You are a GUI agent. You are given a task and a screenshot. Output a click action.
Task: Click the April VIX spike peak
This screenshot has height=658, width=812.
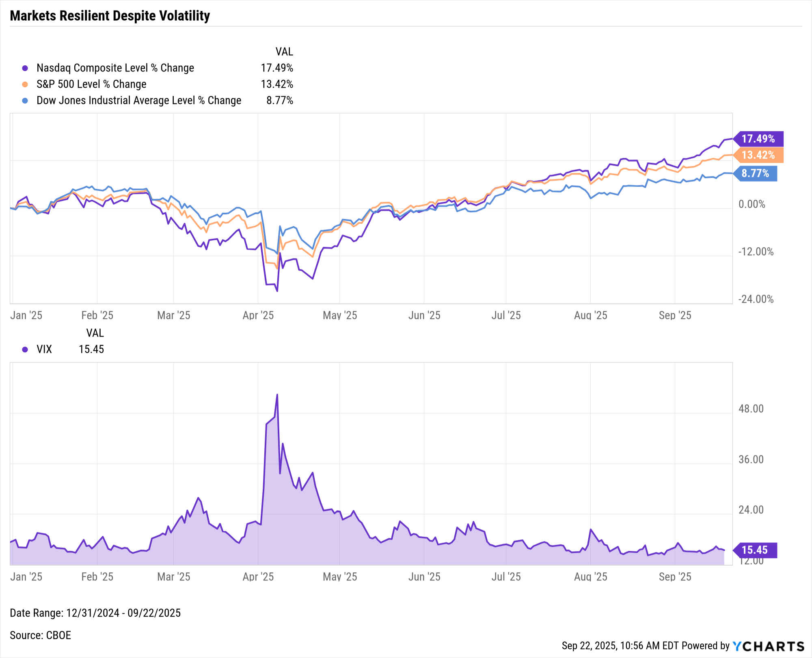click(277, 395)
